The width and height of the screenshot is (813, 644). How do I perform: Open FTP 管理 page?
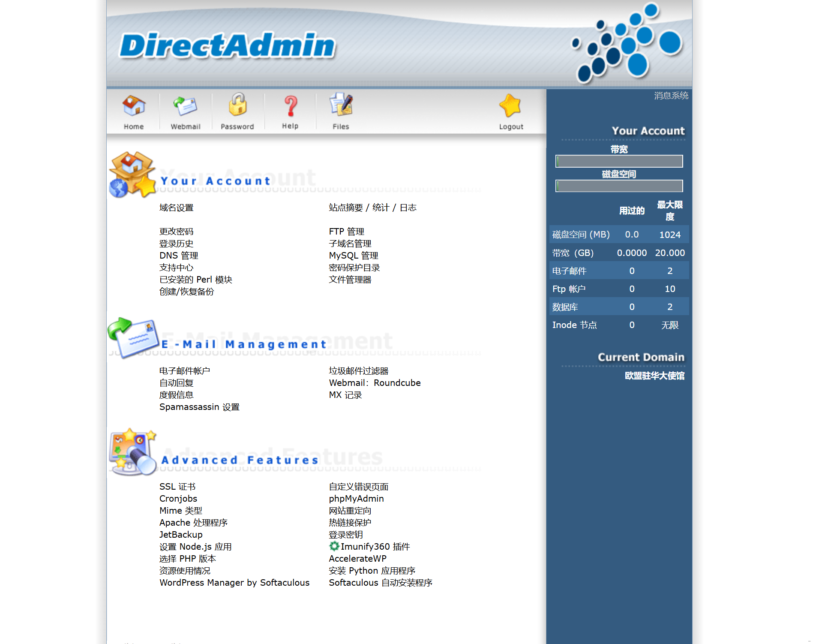click(346, 232)
